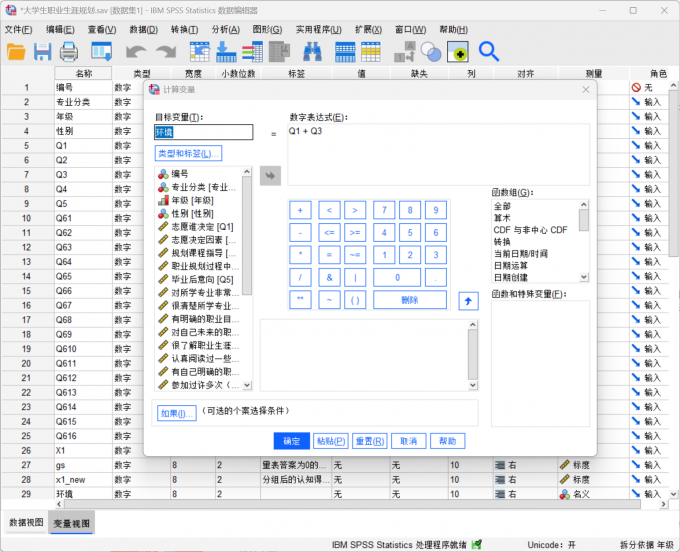Click the Use variable sets circles icon

(431, 52)
